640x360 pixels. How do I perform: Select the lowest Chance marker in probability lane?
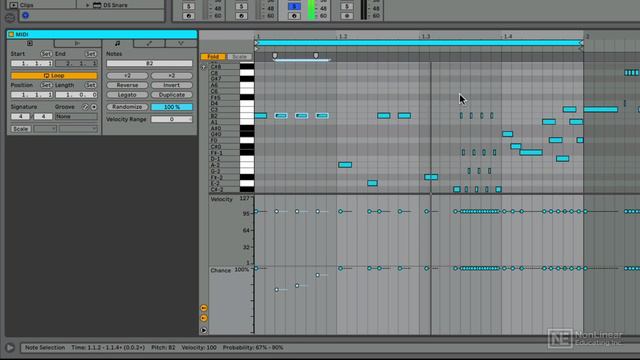[x=277, y=290]
